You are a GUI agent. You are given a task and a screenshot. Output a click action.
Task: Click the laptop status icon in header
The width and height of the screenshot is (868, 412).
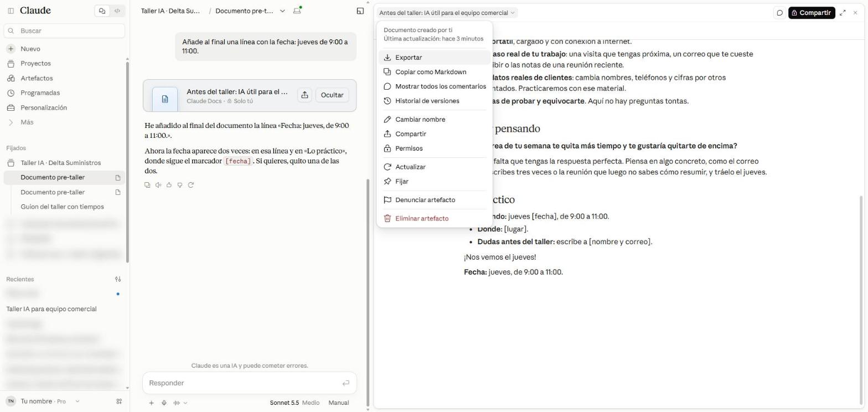297,11
